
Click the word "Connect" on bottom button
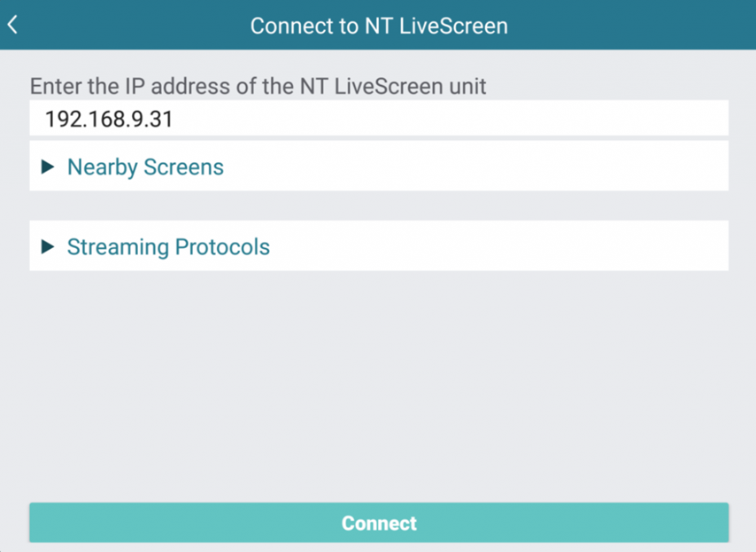[379, 523]
